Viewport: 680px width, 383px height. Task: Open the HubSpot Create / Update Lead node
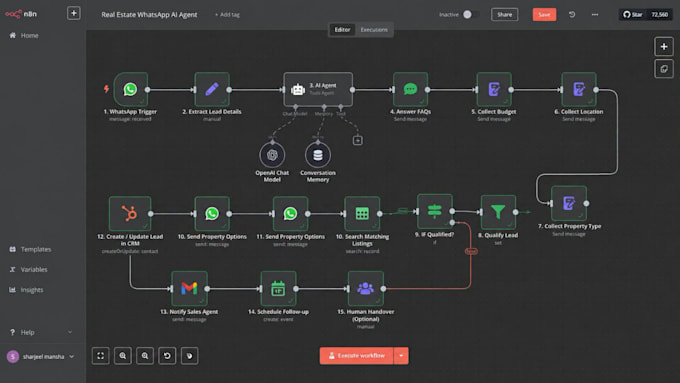(130, 213)
